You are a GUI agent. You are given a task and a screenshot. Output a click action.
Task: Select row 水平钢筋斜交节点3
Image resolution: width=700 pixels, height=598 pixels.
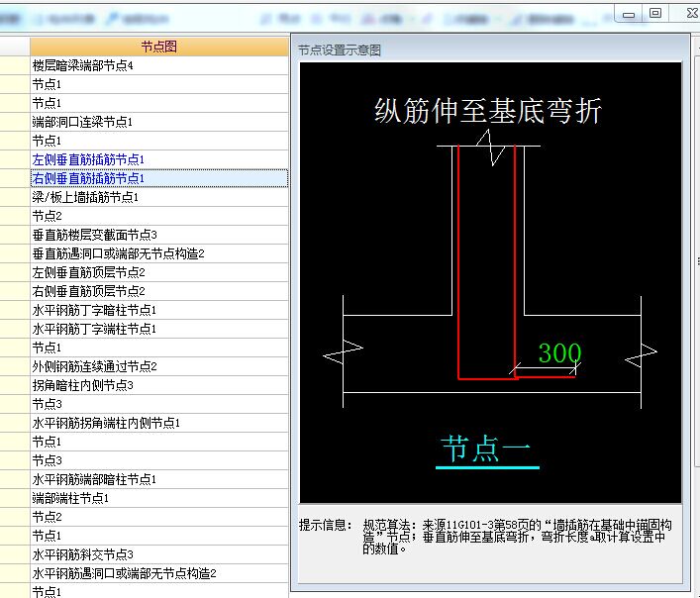click(159, 554)
